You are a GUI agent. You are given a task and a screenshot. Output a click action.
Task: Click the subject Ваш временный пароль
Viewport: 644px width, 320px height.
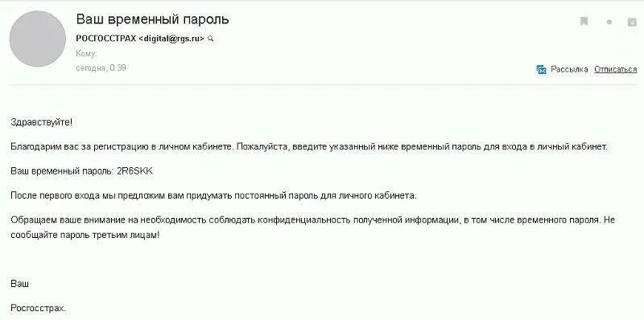click(152, 19)
